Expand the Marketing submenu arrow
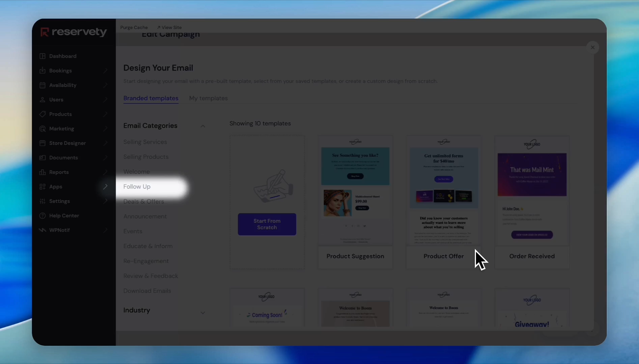The height and width of the screenshot is (364, 639). [105, 128]
